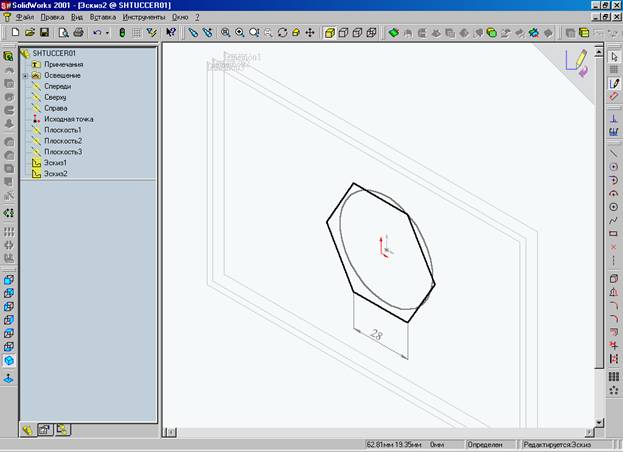Select the Исходная точка tree item

[68, 119]
